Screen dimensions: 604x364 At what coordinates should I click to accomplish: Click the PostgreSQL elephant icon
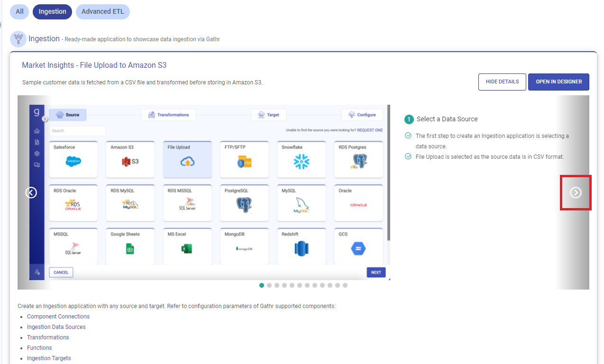(x=244, y=205)
